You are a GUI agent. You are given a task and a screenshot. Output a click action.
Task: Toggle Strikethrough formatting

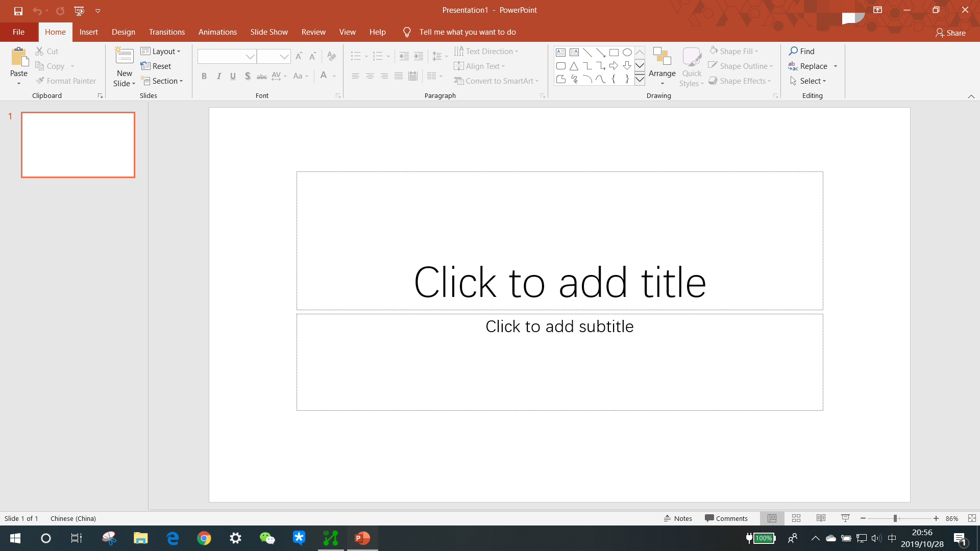tap(262, 76)
